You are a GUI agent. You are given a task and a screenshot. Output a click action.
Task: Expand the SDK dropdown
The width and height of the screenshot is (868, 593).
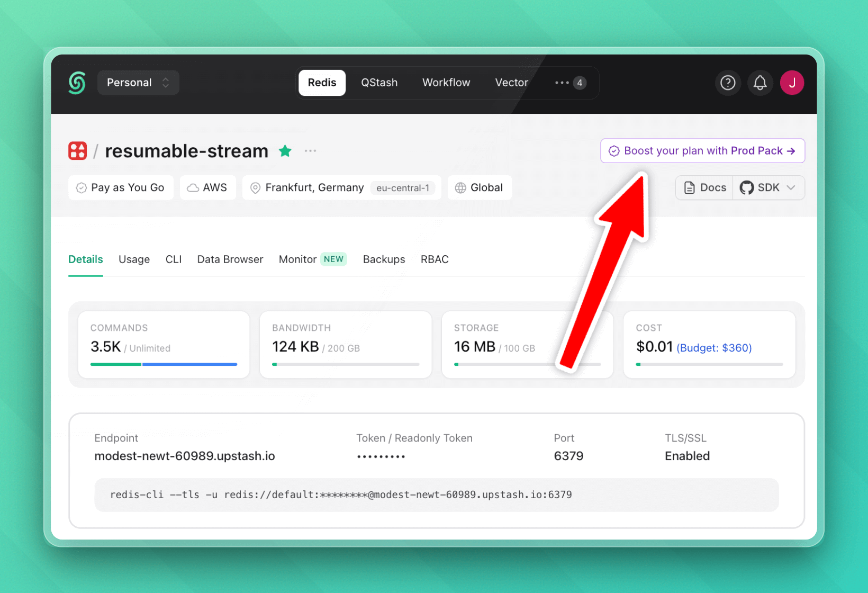tap(768, 187)
